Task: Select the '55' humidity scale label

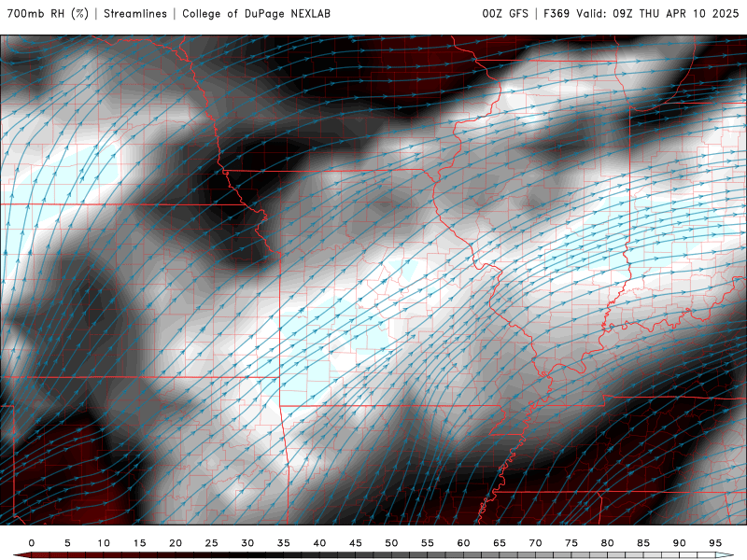Action: click(428, 543)
